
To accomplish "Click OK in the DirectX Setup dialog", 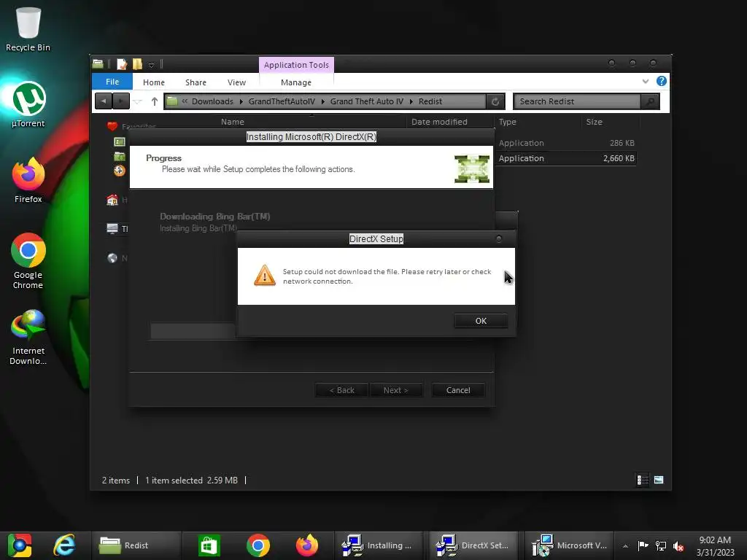I will click(481, 321).
